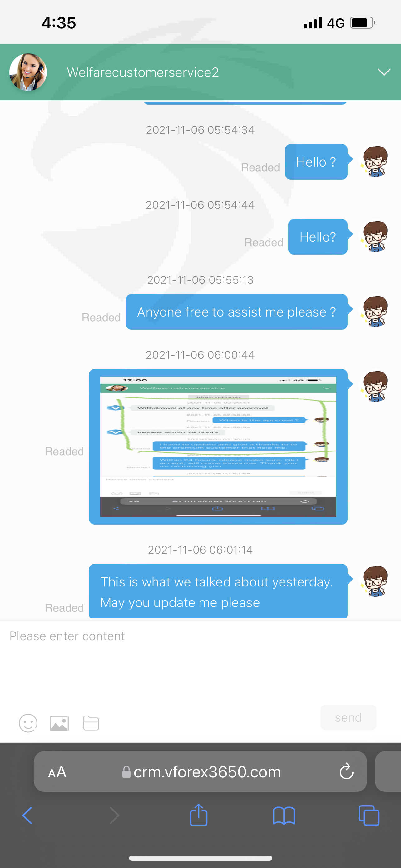Open Safari bookmarks book icon
Image resolution: width=401 pixels, height=868 pixels.
pos(284,816)
